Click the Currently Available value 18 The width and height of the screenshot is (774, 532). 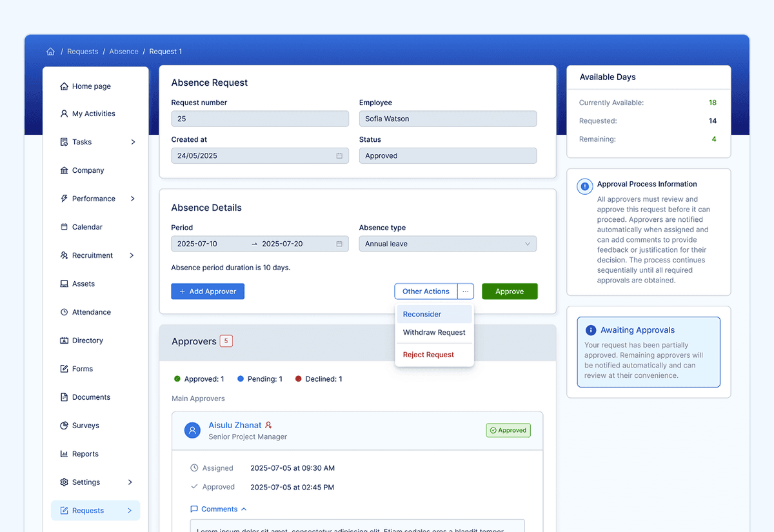(x=713, y=103)
